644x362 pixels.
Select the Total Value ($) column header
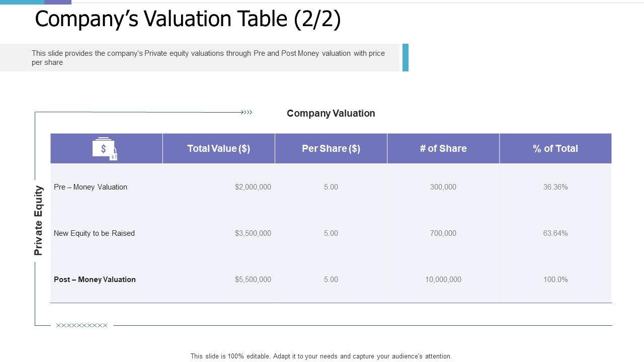[218, 148]
